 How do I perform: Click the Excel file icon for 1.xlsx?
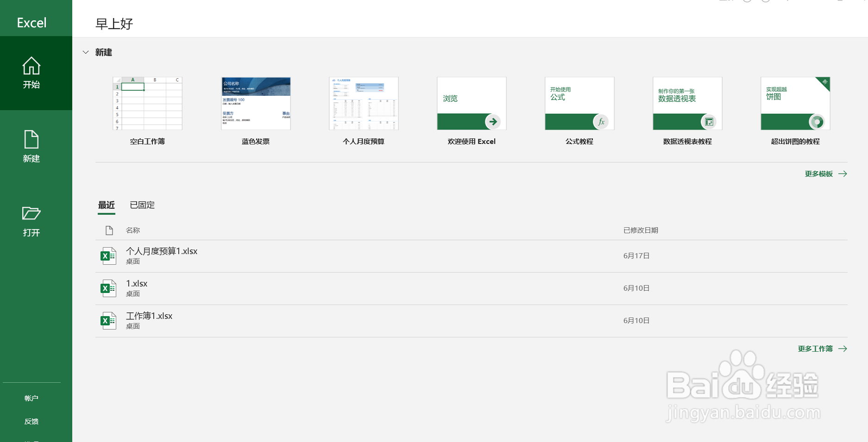(x=108, y=288)
